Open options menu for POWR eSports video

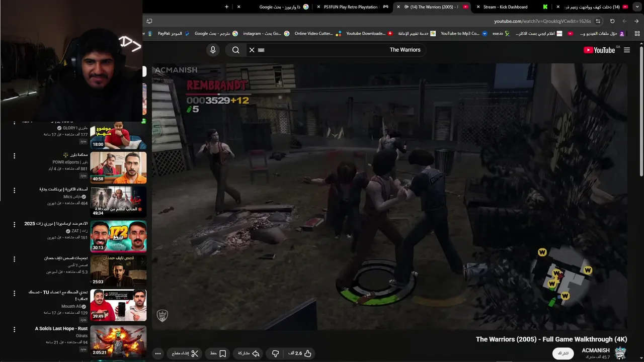[x=14, y=156]
